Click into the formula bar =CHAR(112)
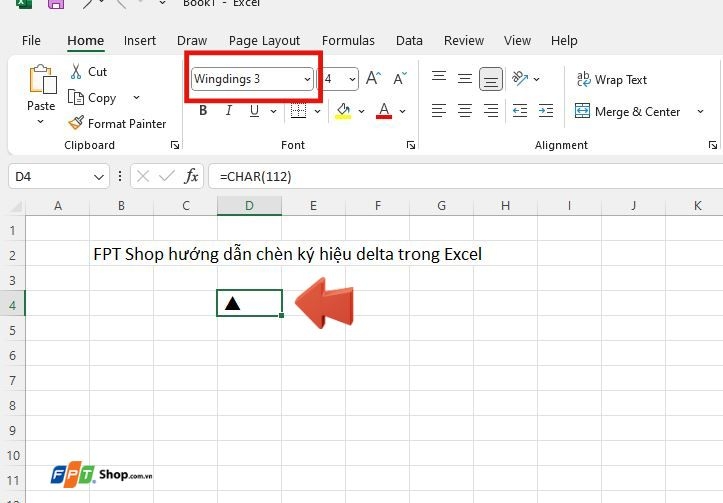This screenshot has height=503, width=723. tap(466, 176)
